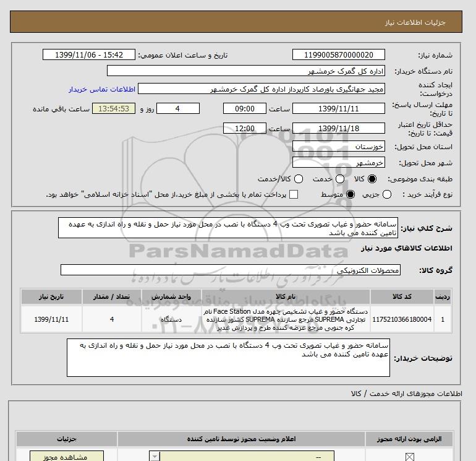
Task: Click response deadline time 09:00 field
Action: click(x=245, y=109)
